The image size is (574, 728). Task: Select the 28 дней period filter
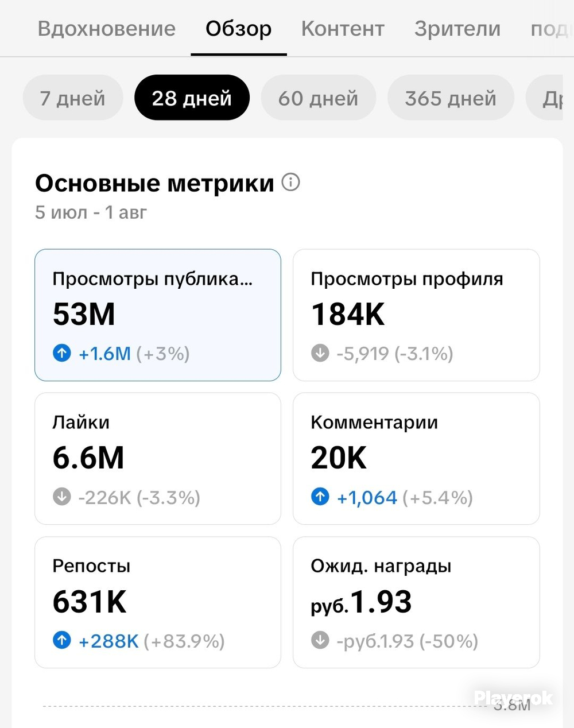(192, 98)
